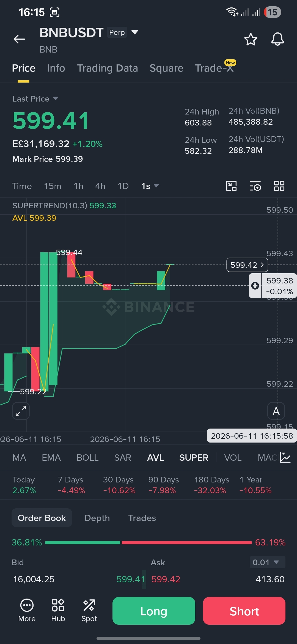Select the 15m chart interval
Screen dimensions: 297x644
tap(53, 186)
